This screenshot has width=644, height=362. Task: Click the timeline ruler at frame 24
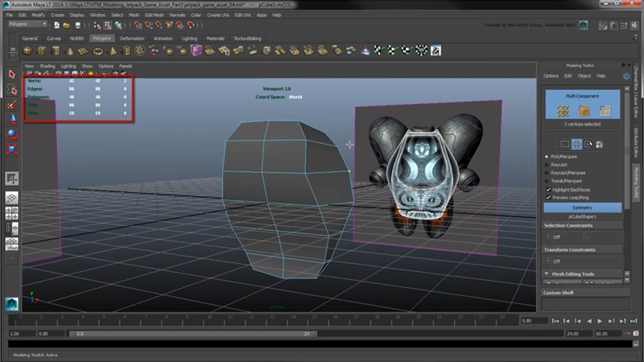(503, 319)
